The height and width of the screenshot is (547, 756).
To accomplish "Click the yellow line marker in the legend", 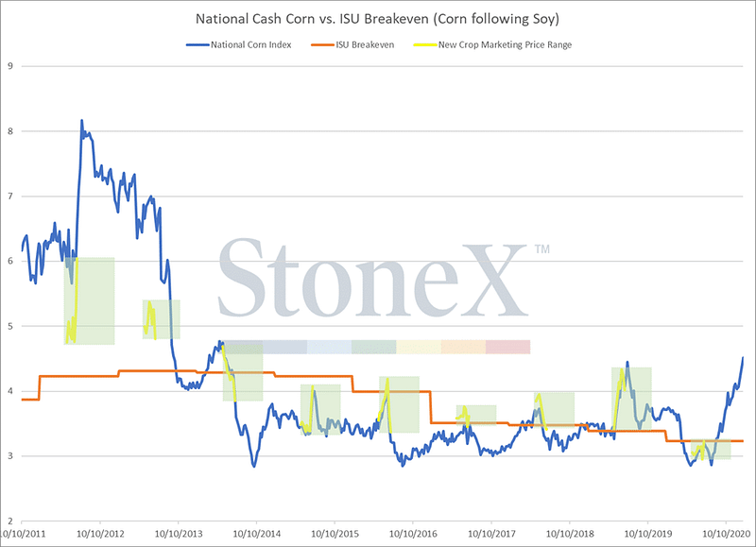I will click(x=424, y=45).
